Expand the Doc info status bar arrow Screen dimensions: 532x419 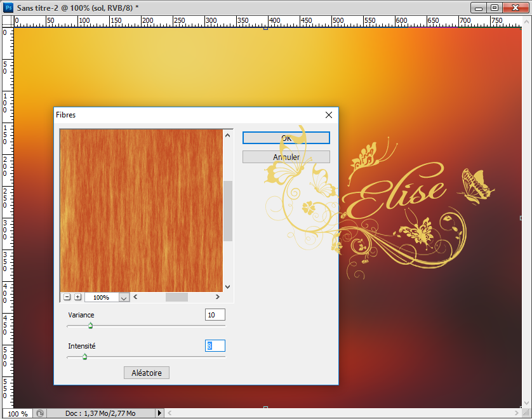pos(159,413)
